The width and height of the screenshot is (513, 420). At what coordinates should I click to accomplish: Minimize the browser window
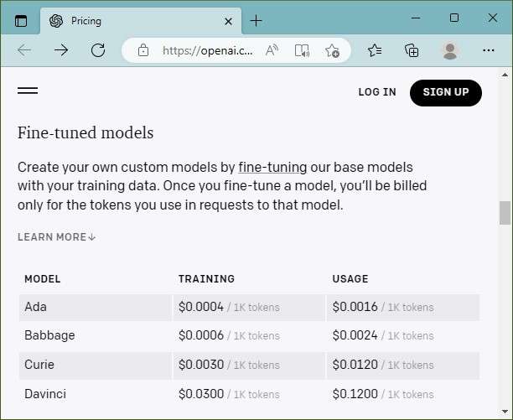coord(416,18)
